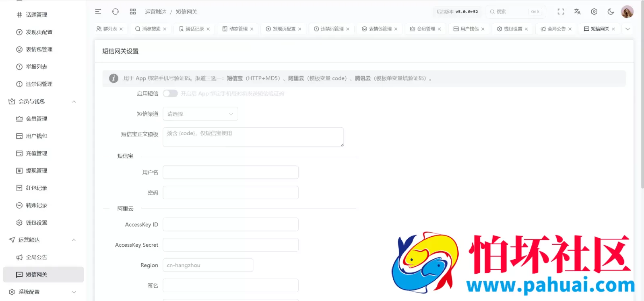This screenshot has width=644, height=301.
Task: Toggle fullscreen mode icon
Action: (561, 12)
